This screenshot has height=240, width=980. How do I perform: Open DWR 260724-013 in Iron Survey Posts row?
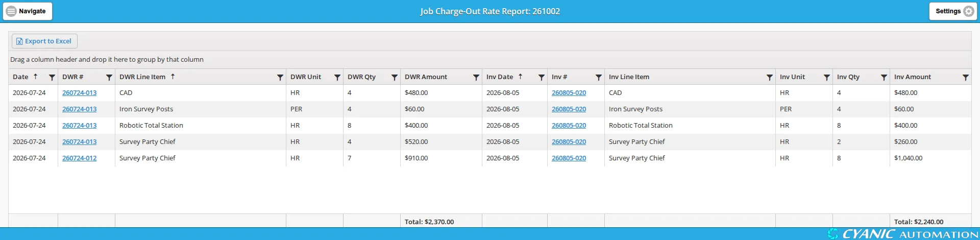(x=79, y=109)
